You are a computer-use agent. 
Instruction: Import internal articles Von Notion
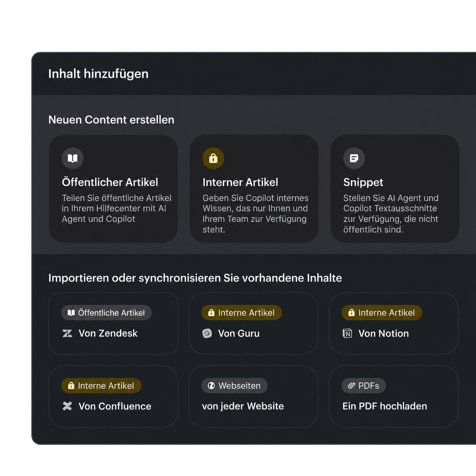click(x=394, y=323)
